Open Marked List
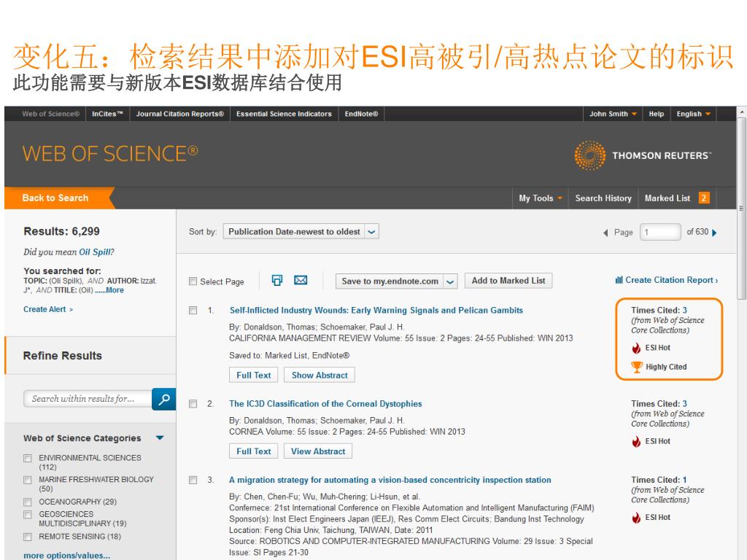The height and width of the screenshot is (560, 747). coord(667,198)
